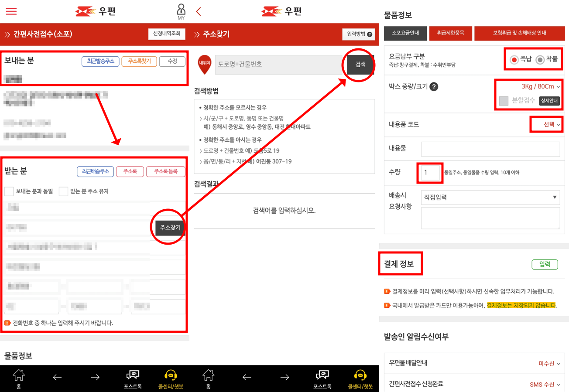
Task: Open the hamburger menu
Action: [x=11, y=11]
